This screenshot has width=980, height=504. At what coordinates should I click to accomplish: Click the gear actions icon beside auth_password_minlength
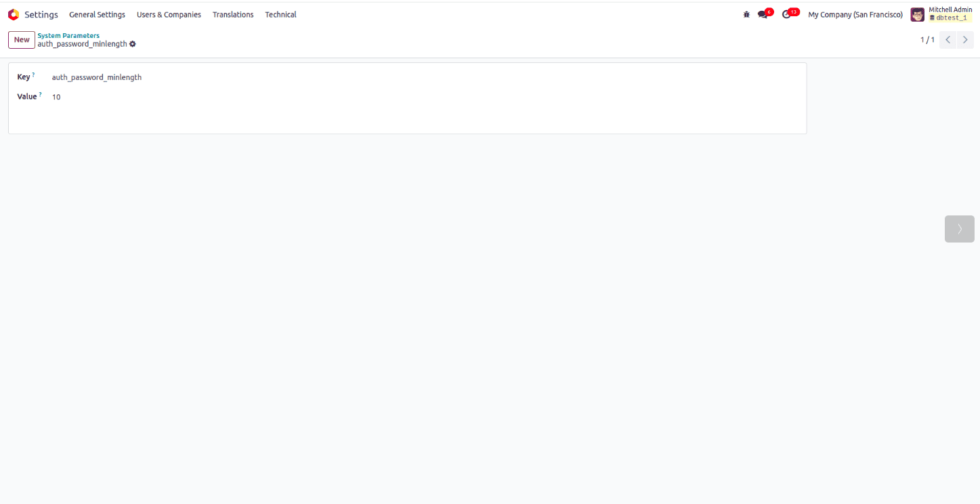pyautogui.click(x=133, y=44)
